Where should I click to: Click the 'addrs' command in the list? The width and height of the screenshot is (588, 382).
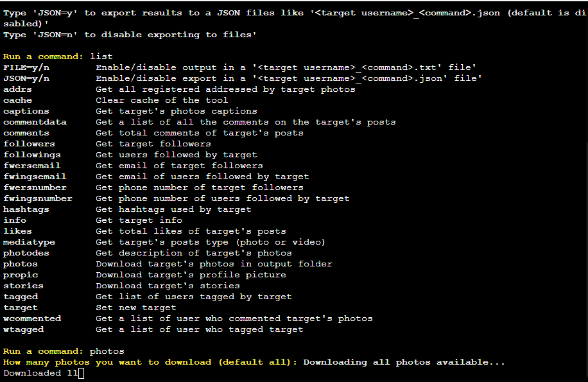pyautogui.click(x=17, y=89)
